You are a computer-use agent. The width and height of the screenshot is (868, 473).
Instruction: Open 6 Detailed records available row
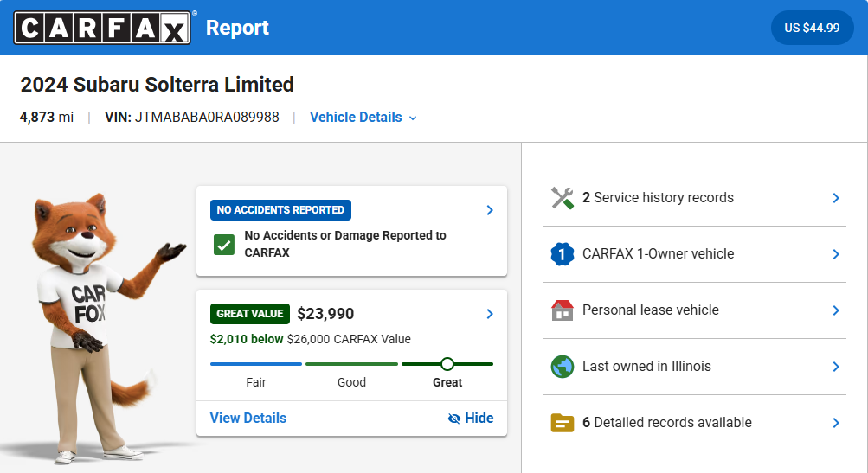[666, 423]
